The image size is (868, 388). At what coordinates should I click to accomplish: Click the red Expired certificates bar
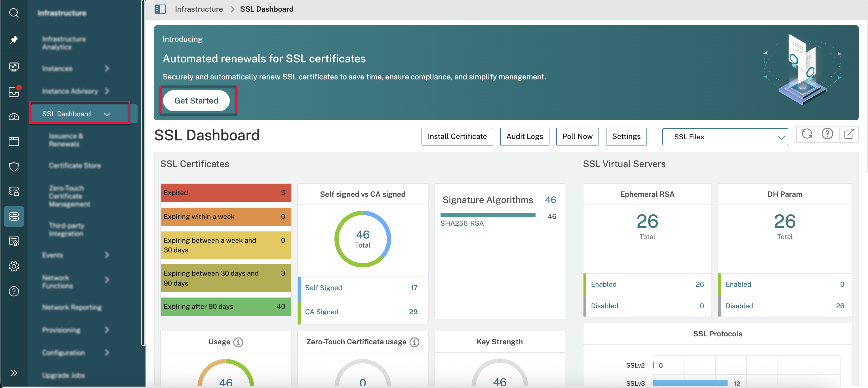226,193
